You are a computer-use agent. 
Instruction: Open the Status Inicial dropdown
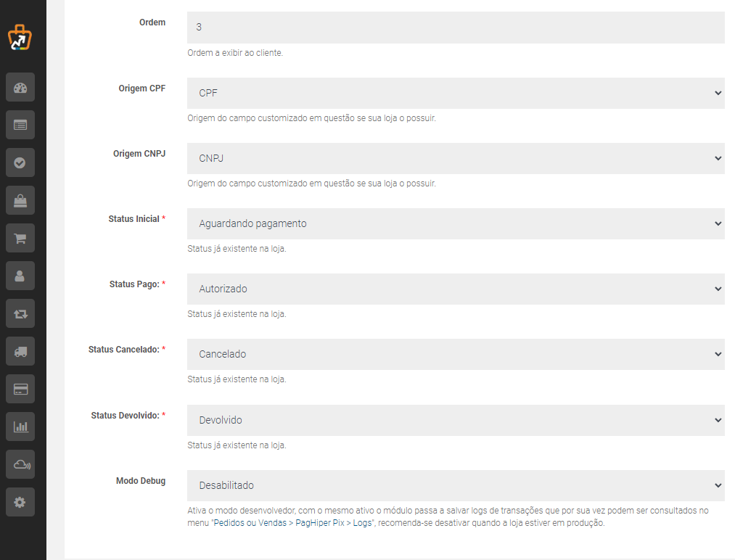pos(456,223)
